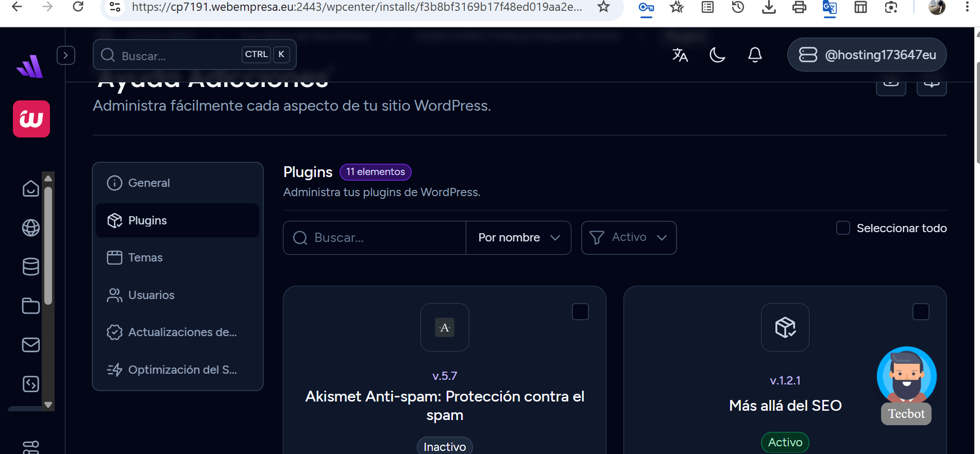This screenshot has width=980, height=454.
Task: Check the Seleccionar todo checkbox
Action: coord(843,228)
